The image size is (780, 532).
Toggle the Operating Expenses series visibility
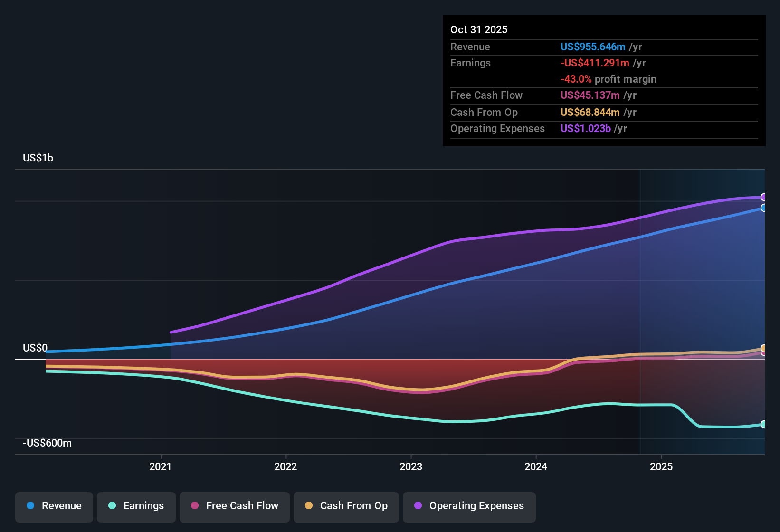(x=469, y=506)
